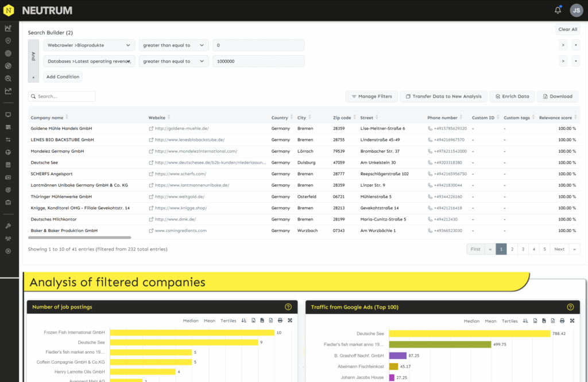Print the job postings chart
Screen dimensions: 588x382
pyautogui.click(x=280, y=321)
